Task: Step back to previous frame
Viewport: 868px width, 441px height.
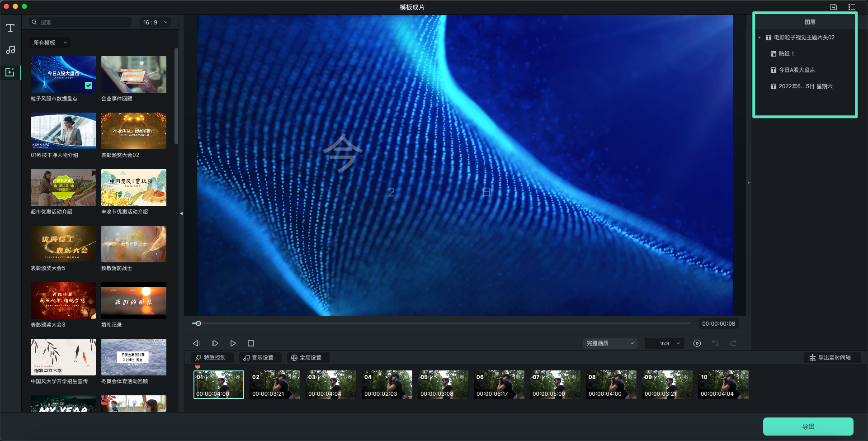Action: pos(196,343)
